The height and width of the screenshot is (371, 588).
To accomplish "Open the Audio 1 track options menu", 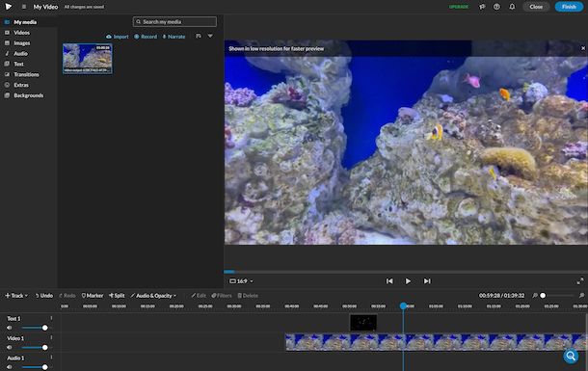I will (x=51, y=358).
